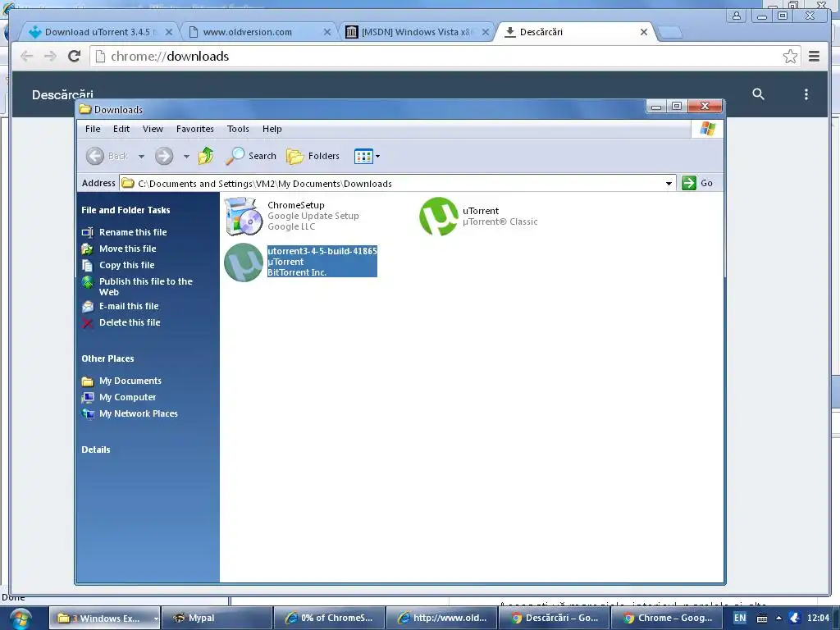Open My Computer under Other Places
Image resolution: width=840 pixels, height=630 pixels.
pos(127,397)
